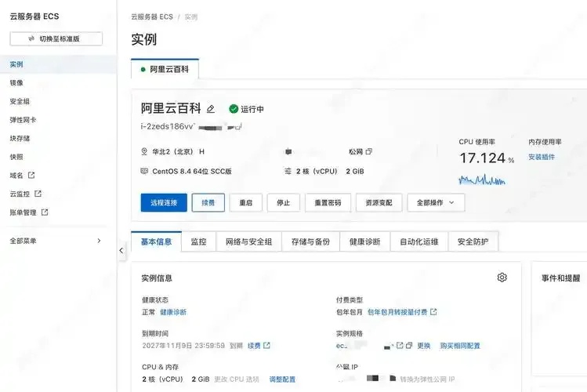Click the 续费 button in action row
Screen dimensions: 587x392
(x=208, y=202)
